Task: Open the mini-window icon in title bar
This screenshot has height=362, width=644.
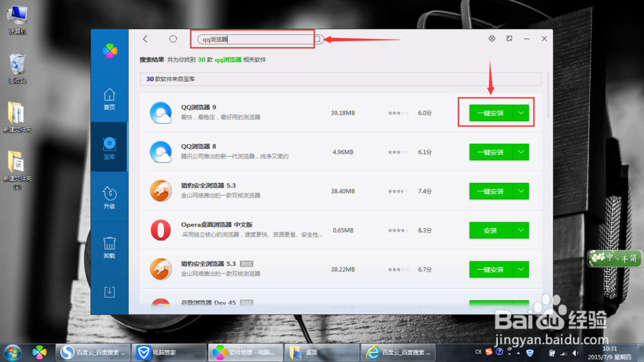Action: [x=509, y=39]
